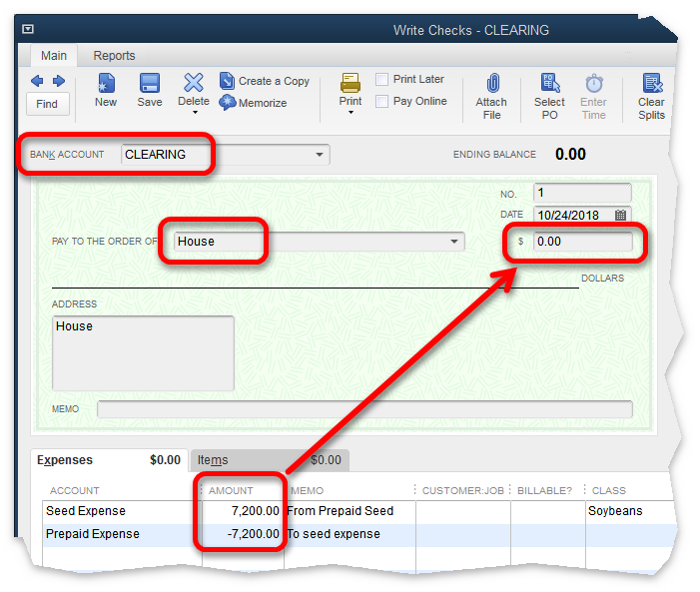This screenshot has width=700, height=592.
Task: Click the Customer:Job column header
Action: point(463,490)
